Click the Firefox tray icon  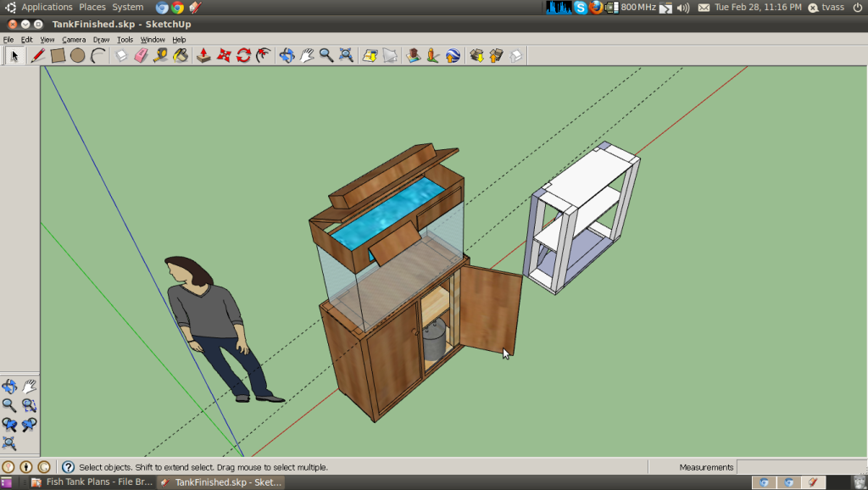(596, 7)
